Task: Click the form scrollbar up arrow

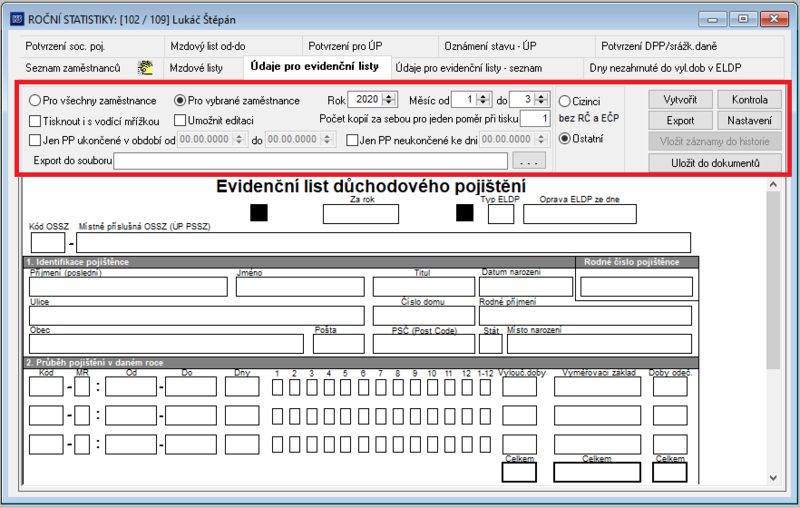Action: pos(773,184)
